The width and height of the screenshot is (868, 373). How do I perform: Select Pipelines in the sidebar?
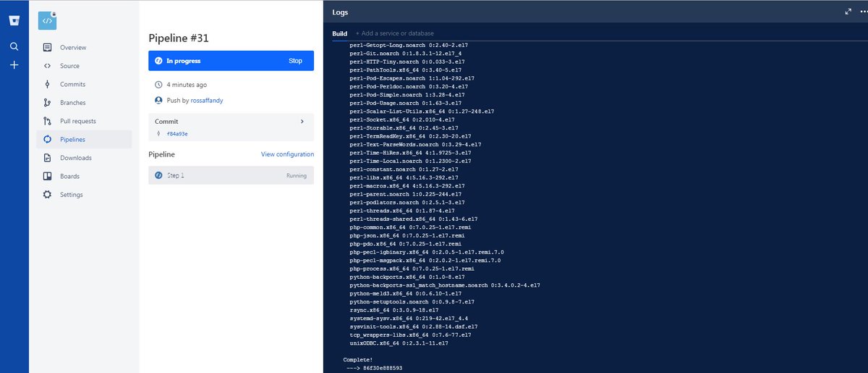tap(85, 139)
